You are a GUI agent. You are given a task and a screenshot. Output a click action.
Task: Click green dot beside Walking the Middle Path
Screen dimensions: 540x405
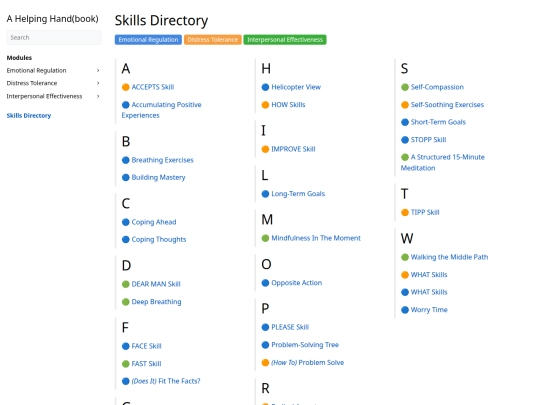tap(405, 257)
